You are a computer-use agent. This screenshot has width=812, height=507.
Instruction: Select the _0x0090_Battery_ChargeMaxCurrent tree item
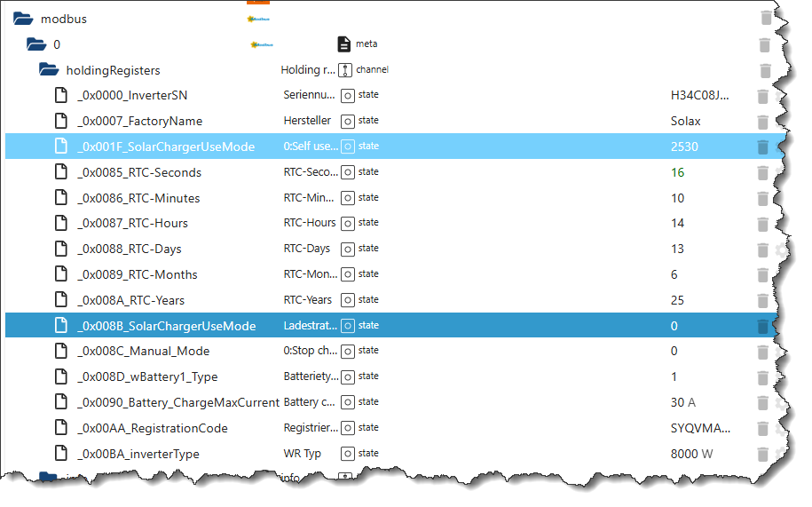[x=177, y=403]
